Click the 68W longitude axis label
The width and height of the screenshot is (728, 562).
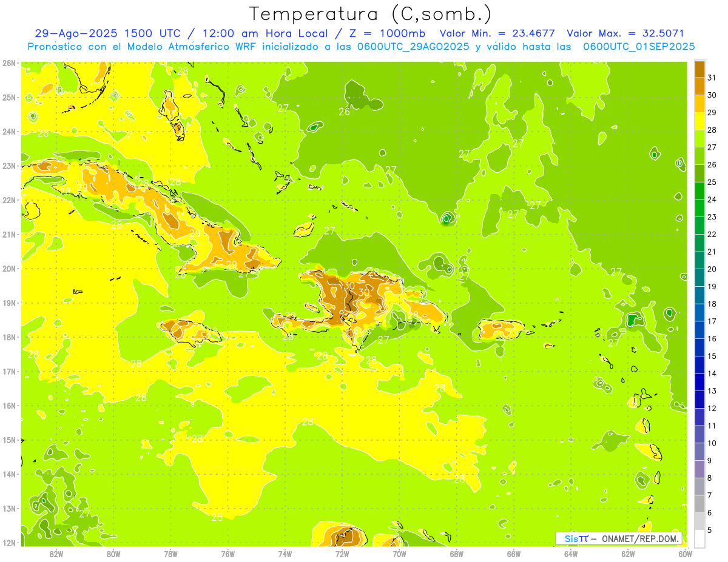457,554
